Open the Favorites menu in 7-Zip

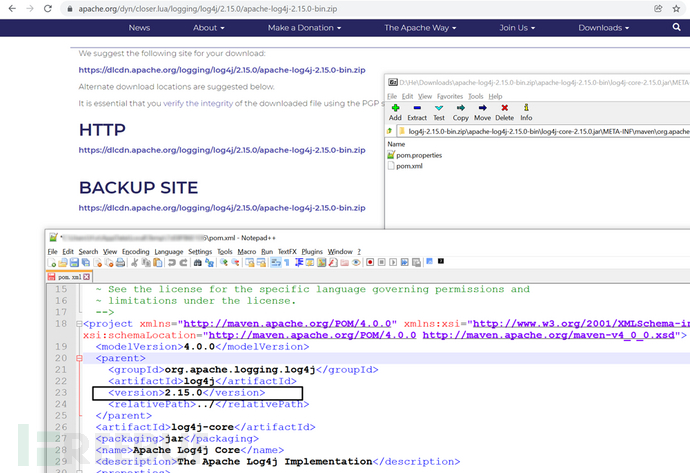tap(452, 96)
